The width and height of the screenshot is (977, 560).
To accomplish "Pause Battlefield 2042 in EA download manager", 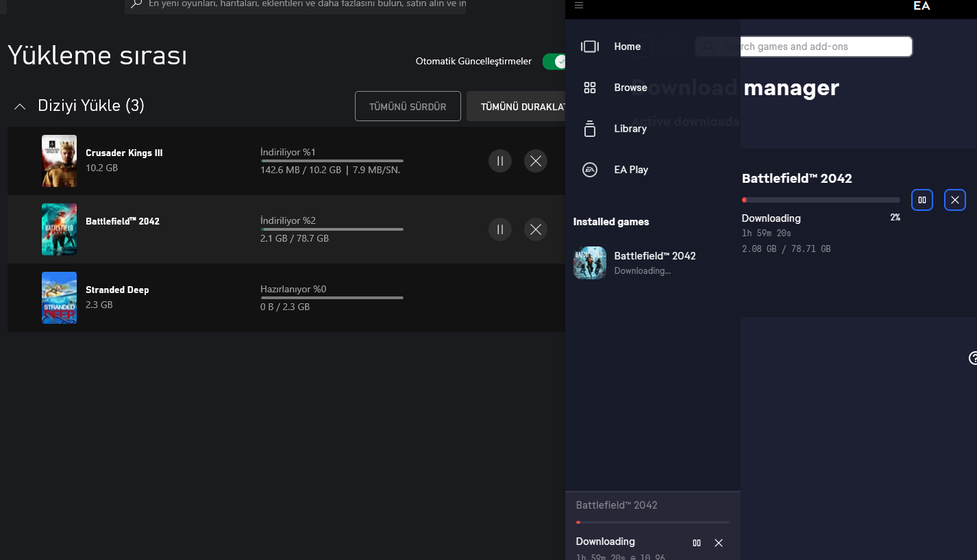I will click(922, 200).
